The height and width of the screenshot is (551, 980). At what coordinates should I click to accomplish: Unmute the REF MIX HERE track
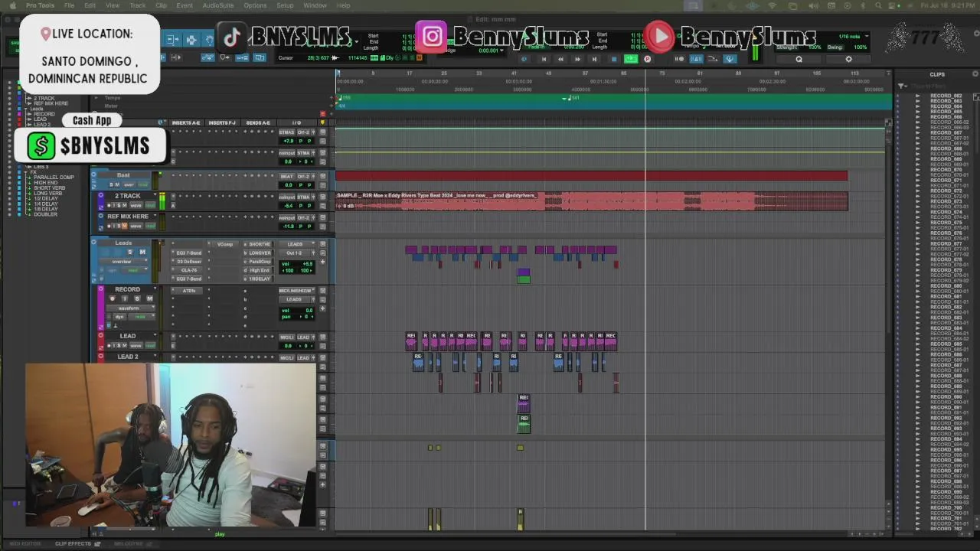point(125,226)
